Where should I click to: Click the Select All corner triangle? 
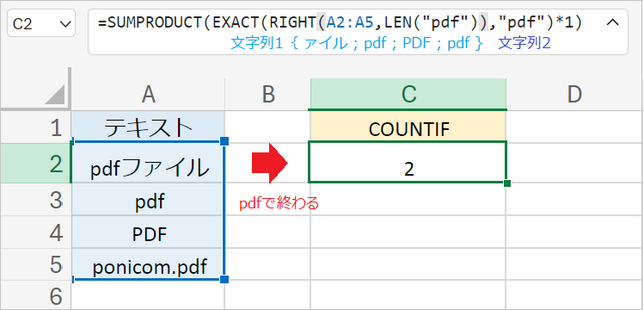tap(55, 94)
